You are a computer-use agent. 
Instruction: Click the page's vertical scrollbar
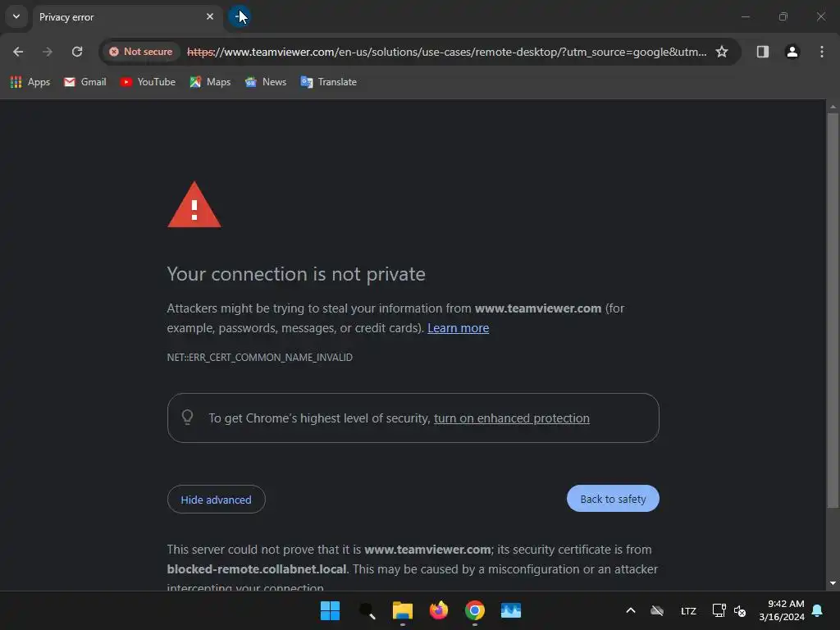point(833,309)
